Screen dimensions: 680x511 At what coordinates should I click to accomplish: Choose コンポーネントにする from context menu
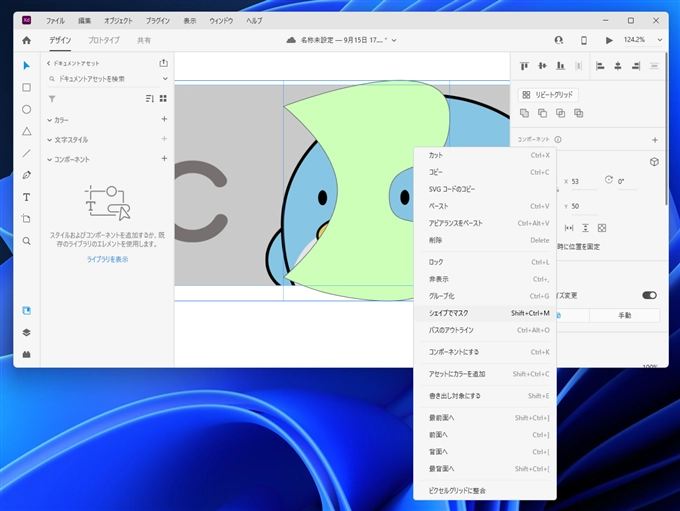(485, 352)
